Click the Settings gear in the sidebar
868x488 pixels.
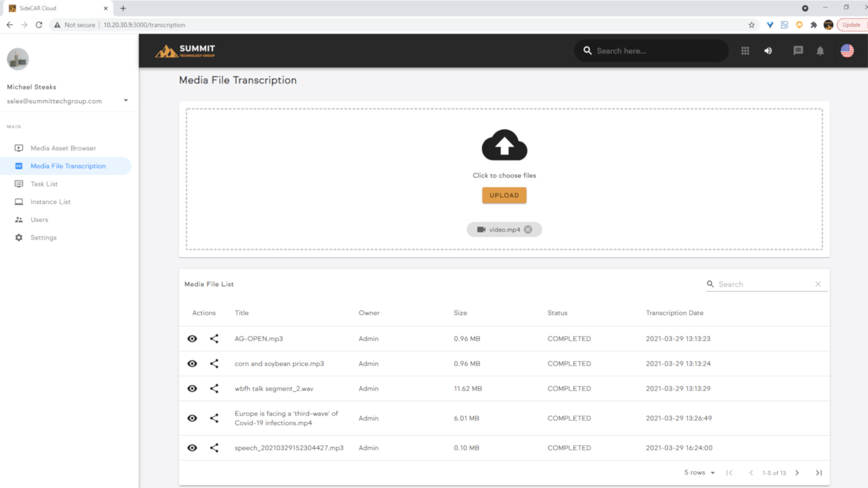tap(18, 237)
